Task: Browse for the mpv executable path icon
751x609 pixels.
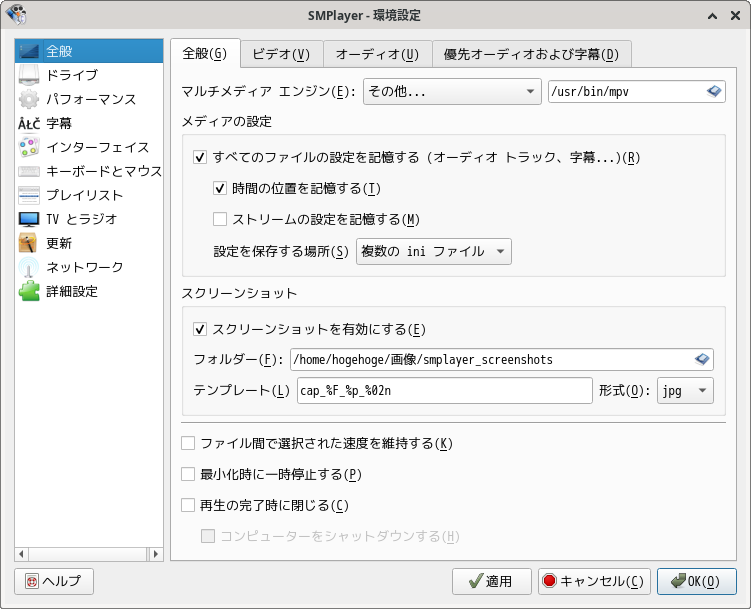Action: click(x=714, y=92)
